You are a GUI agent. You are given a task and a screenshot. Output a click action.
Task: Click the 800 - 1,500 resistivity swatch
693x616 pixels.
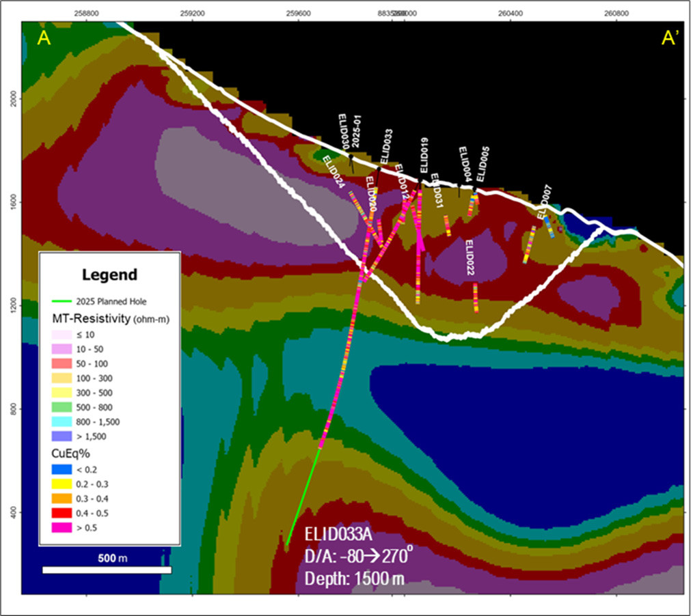[x=62, y=421]
